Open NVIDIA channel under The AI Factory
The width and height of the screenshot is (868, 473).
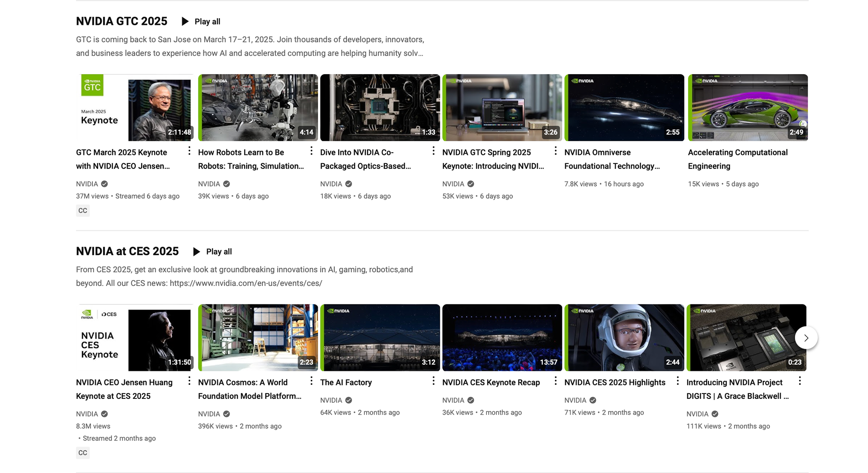point(331,400)
